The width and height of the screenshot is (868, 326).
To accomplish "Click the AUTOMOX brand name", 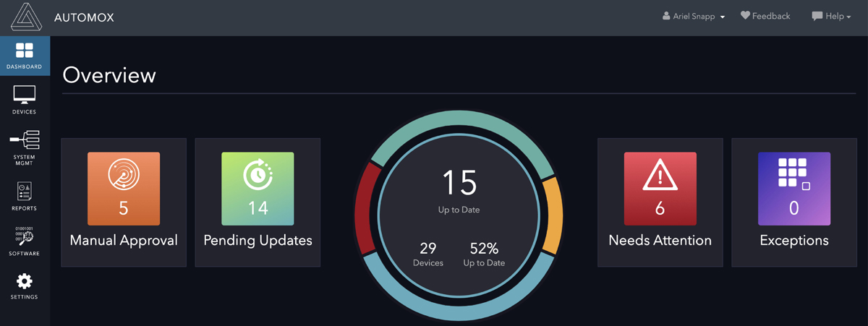I will click(x=84, y=17).
